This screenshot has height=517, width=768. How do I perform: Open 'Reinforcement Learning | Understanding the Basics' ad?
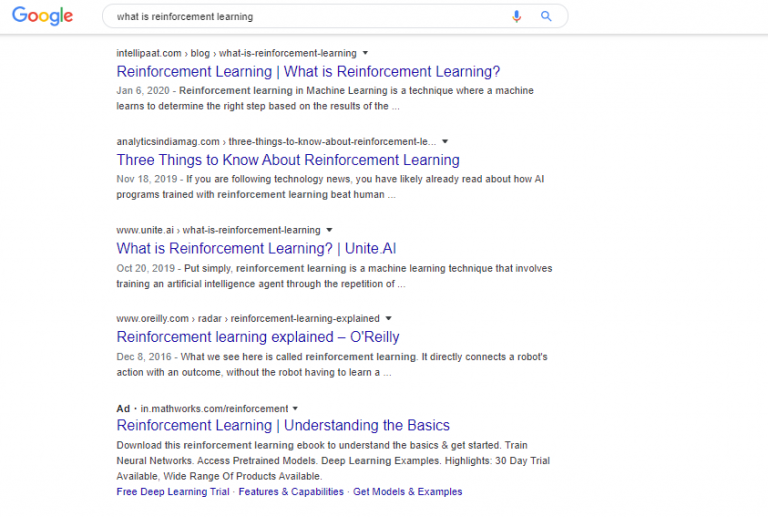(x=283, y=426)
